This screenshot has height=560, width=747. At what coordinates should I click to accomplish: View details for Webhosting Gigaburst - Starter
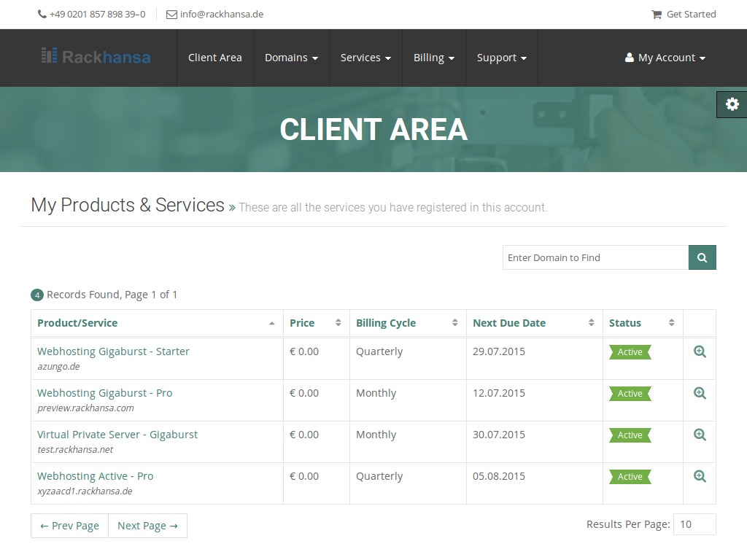click(x=700, y=352)
